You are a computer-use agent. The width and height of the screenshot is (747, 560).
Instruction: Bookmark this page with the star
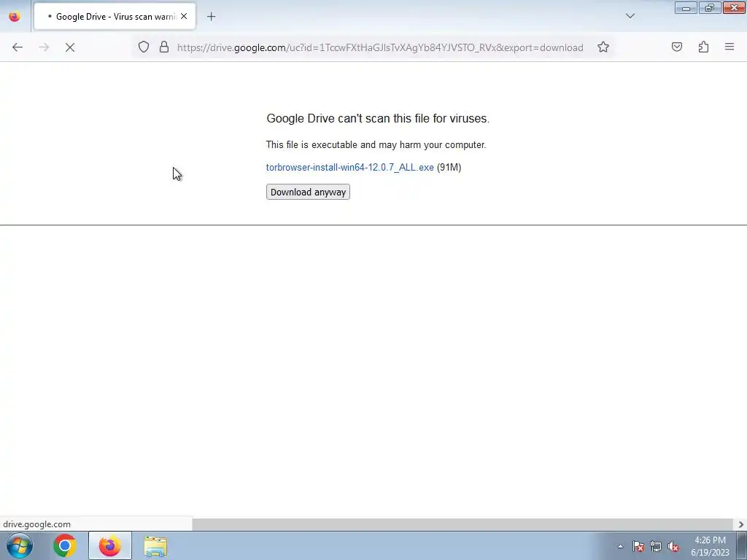point(603,47)
